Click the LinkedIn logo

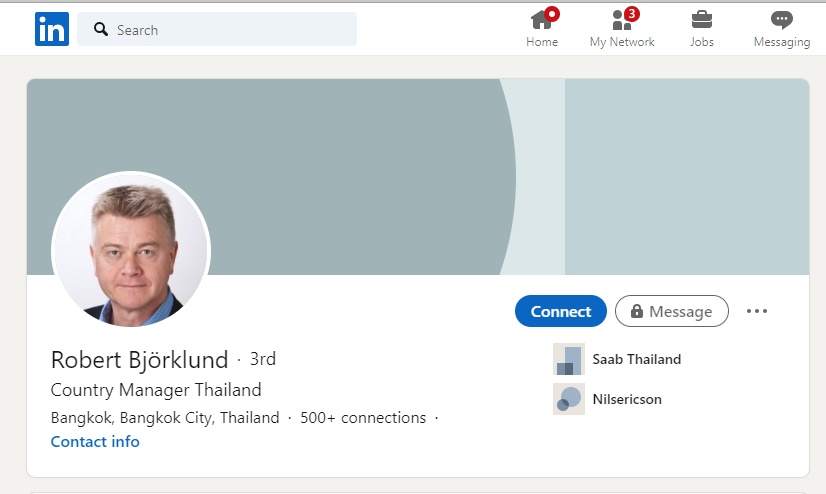51,29
